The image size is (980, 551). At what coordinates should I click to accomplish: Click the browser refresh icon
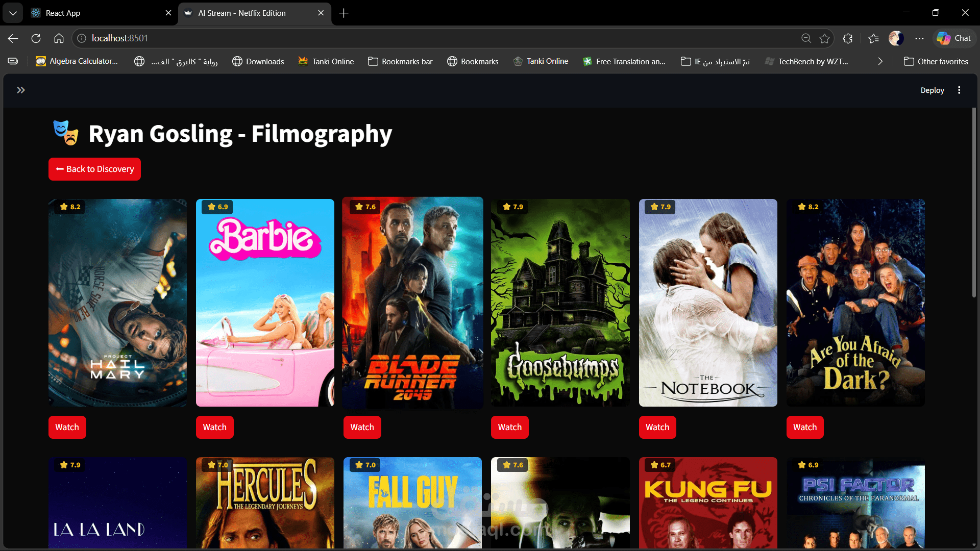(36, 38)
